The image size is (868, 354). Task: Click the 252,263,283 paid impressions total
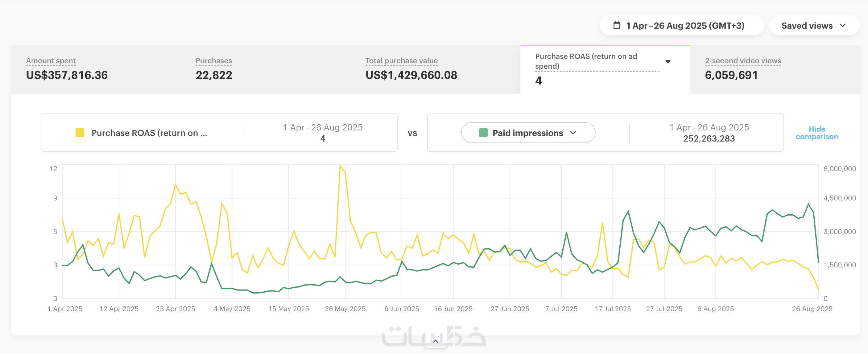click(x=709, y=138)
